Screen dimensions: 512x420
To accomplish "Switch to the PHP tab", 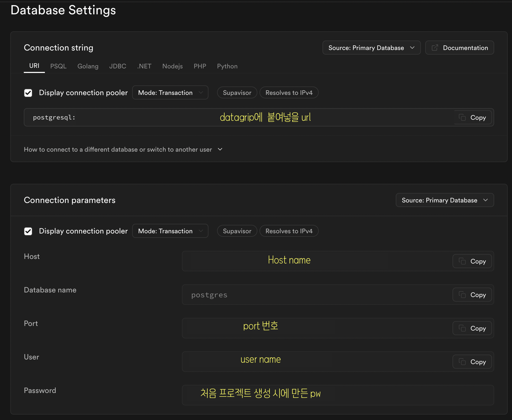I will (200, 66).
